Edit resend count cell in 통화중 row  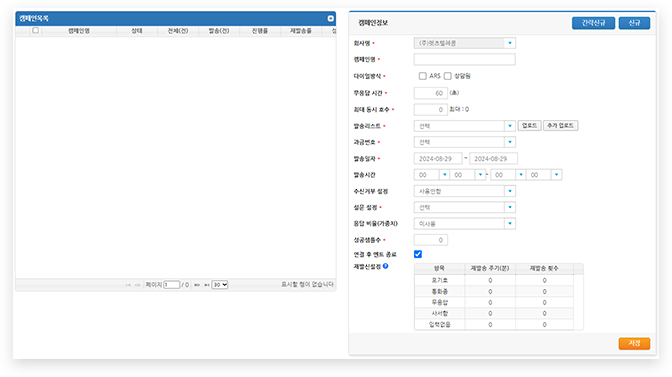click(x=544, y=291)
